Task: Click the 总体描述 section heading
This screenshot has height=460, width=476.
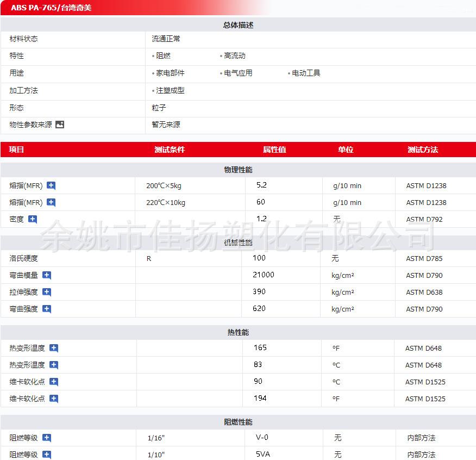Action: 239,25
